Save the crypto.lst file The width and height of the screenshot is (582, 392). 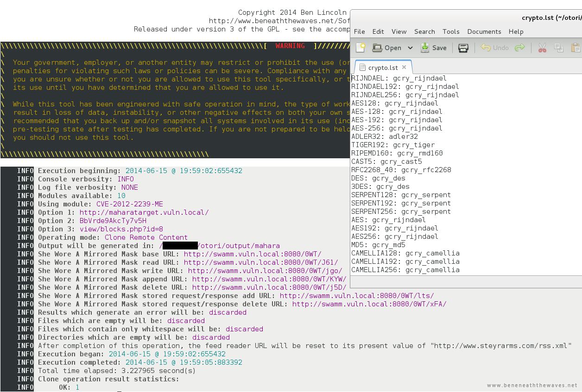click(x=433, y=48)
